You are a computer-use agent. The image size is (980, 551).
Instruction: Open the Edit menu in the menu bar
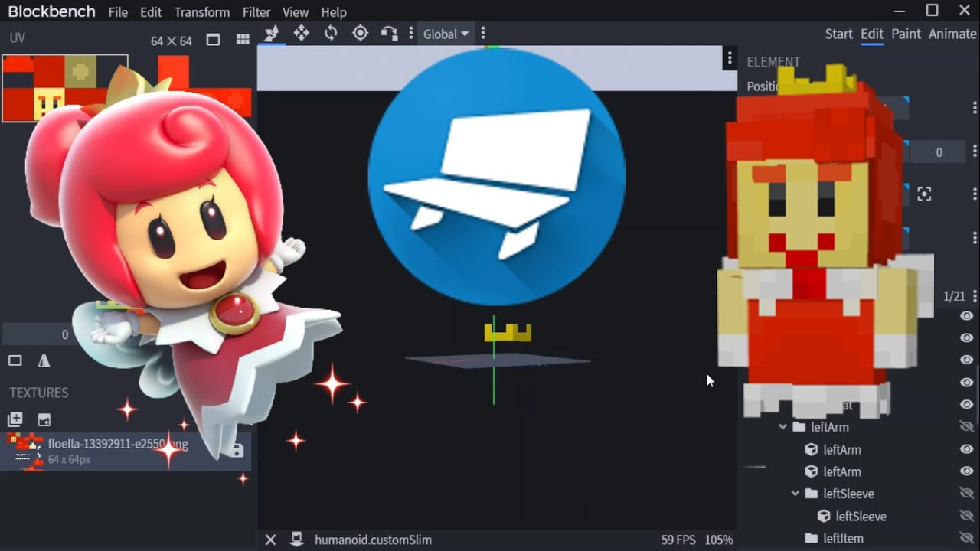[151, 12]
